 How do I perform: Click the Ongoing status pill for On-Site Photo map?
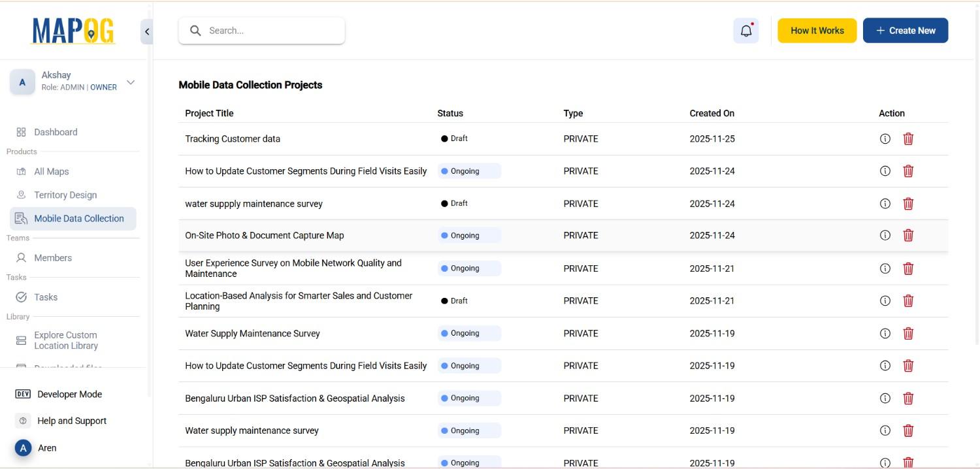click(468, 235)
